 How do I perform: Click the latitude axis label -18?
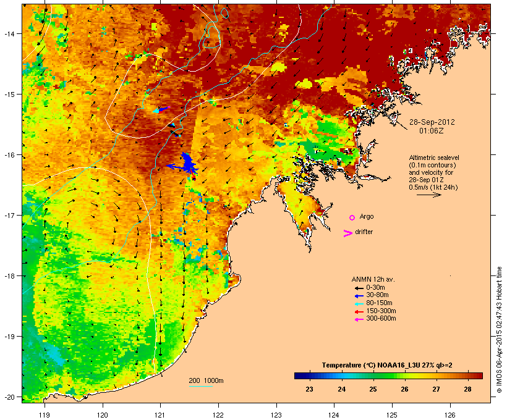tap(9, 276)
